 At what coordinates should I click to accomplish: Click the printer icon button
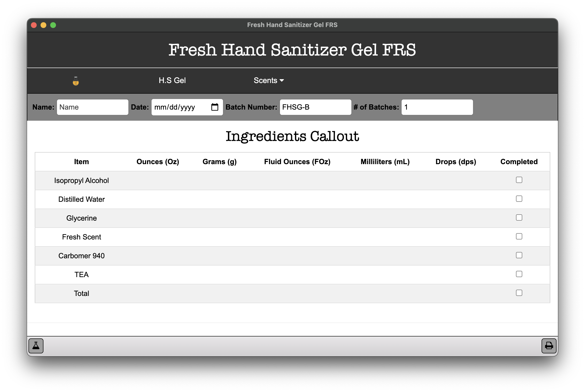pos(549,346)
